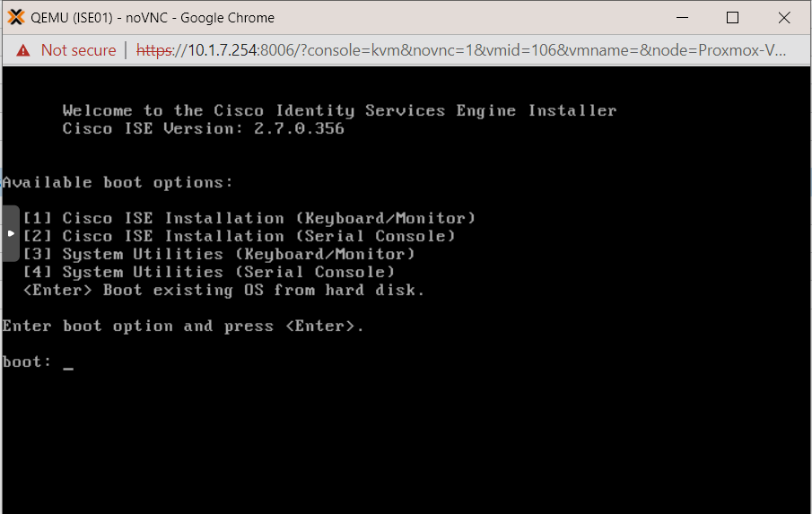
Task: Expand the noVNC control bar handle
Action: click(x=11, y=233)
